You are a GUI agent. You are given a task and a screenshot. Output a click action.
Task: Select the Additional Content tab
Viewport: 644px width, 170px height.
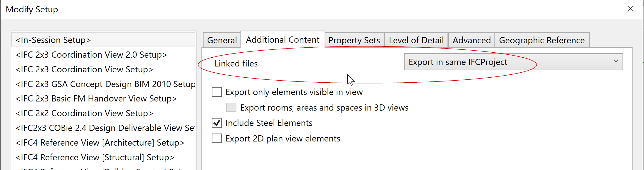point(283,39)
